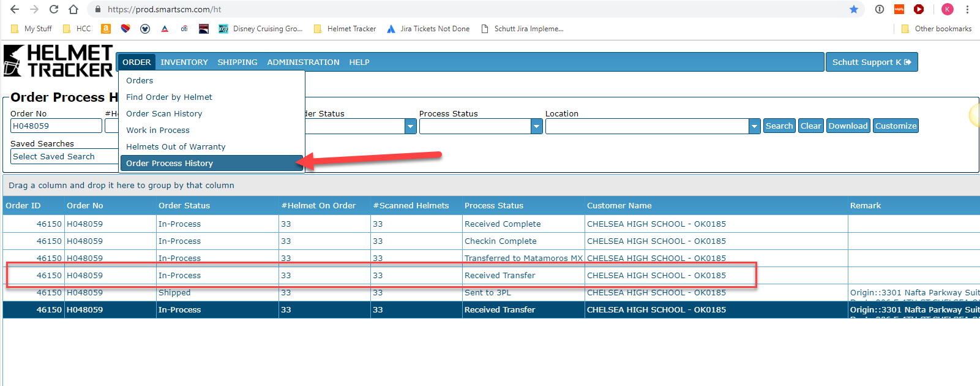The image size is (980, 386).
Task: Click the Order No input field
Action: 56,126
